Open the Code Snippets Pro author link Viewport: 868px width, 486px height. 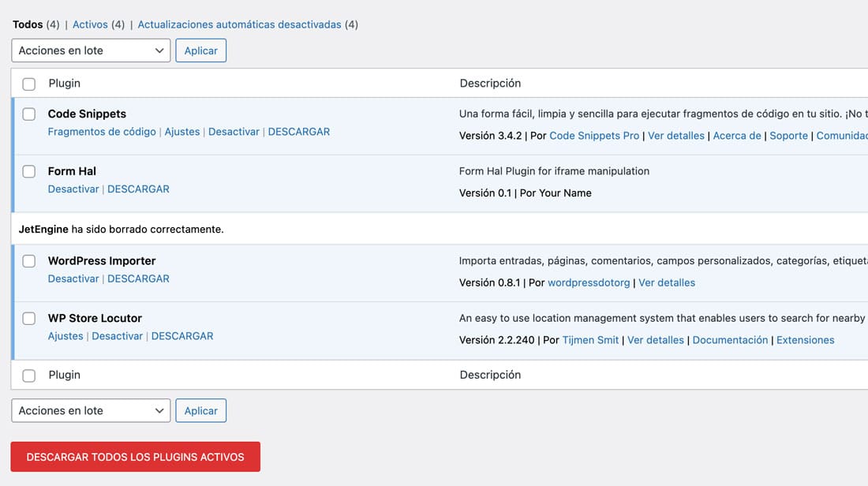click(594, 136)
